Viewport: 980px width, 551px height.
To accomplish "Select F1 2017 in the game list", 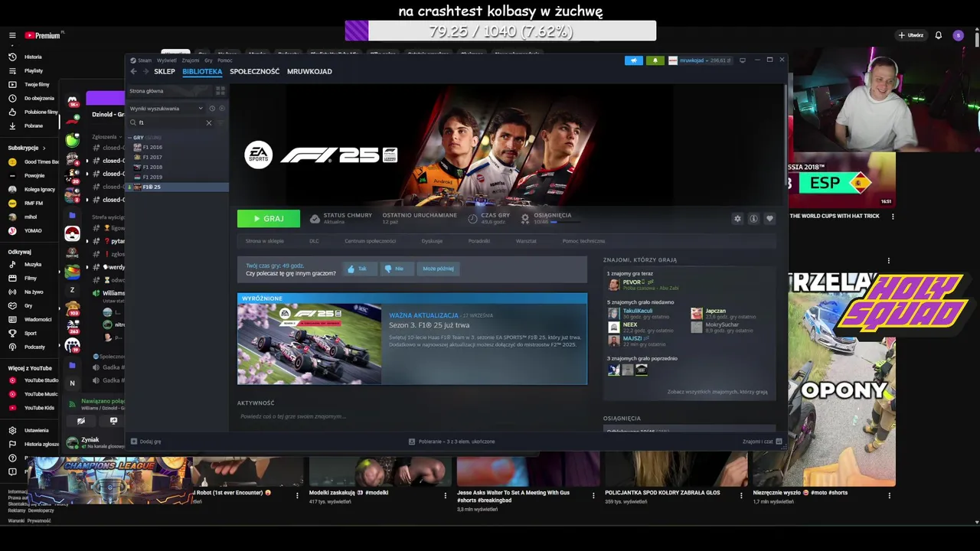I will point(152,158).
